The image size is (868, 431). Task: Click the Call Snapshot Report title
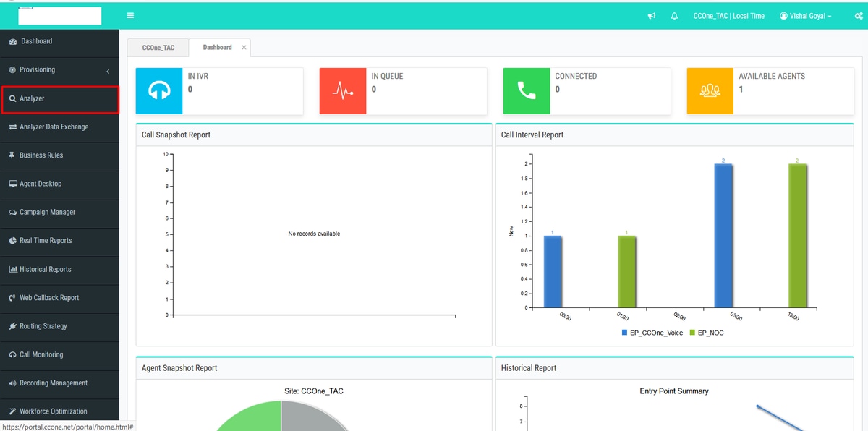tap(176, 135)
